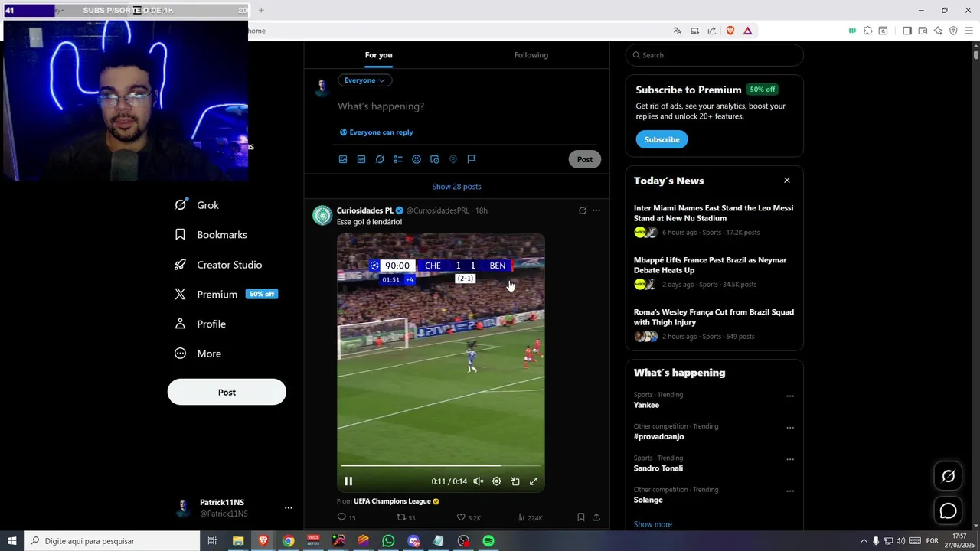Open options for #provadoanjo trend
Screen dimensions: 980x551
click(790, 428)
